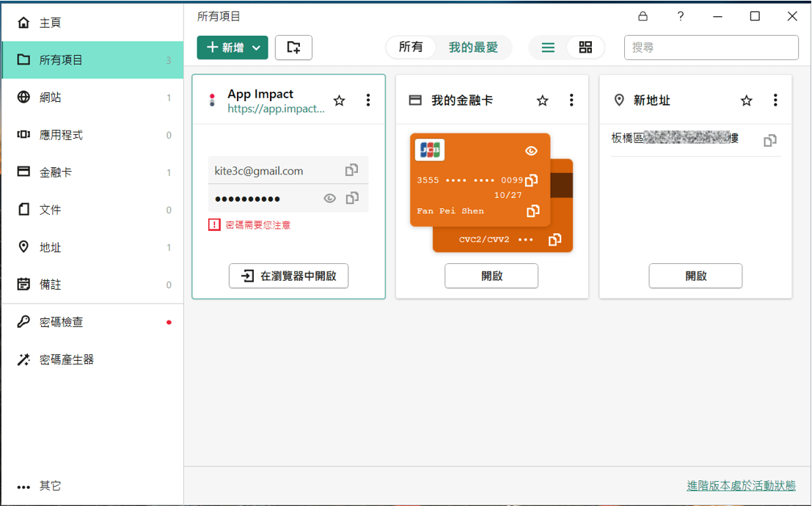812x506 pixels.
Task: Copy the kite3c@gmail.com username
Action: [x=351, y=170]
